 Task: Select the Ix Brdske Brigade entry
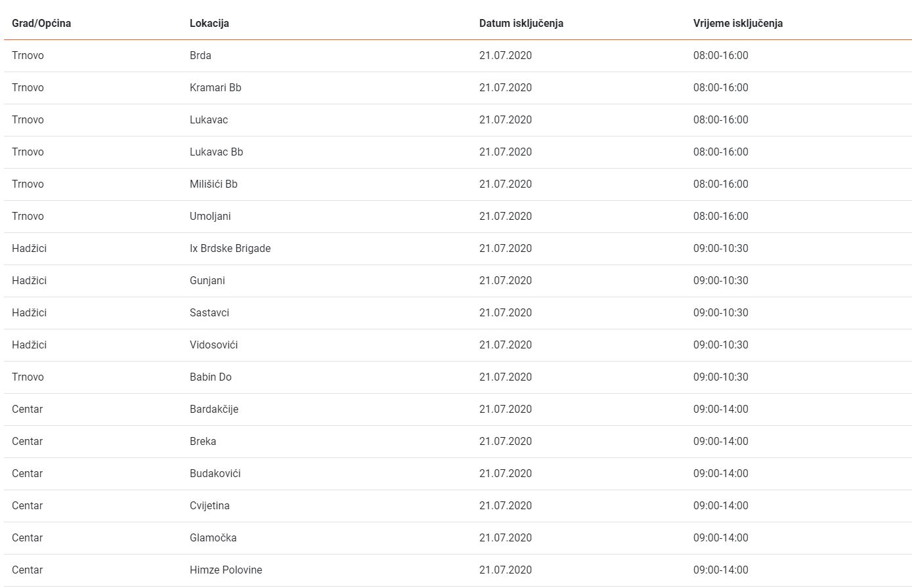pos(230,248)
